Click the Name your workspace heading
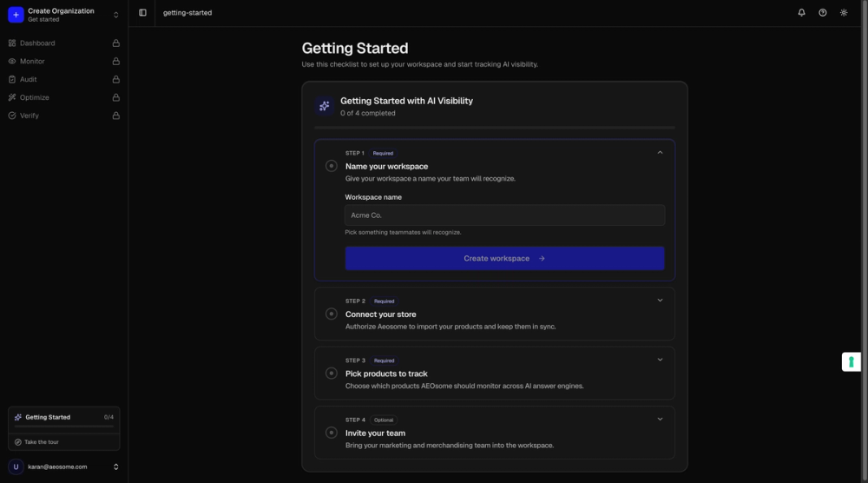Screen dimensions: 868x483 pyautogui.click(x=386, y=166)
